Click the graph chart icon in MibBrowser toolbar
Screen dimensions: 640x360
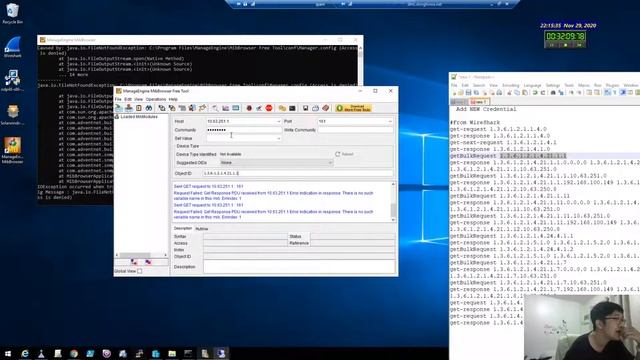coord(225,108)
